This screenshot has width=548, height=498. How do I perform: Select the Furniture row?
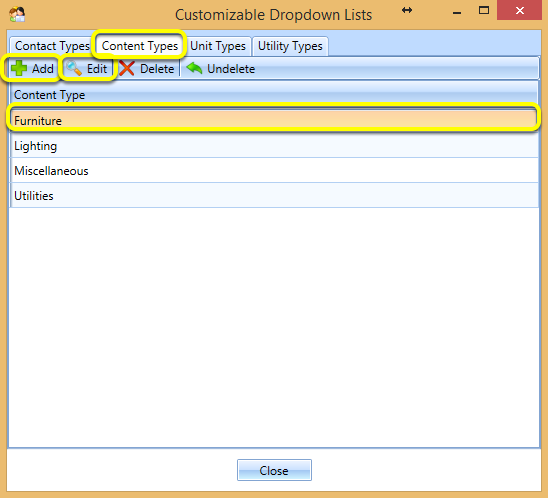pos(274,121)
